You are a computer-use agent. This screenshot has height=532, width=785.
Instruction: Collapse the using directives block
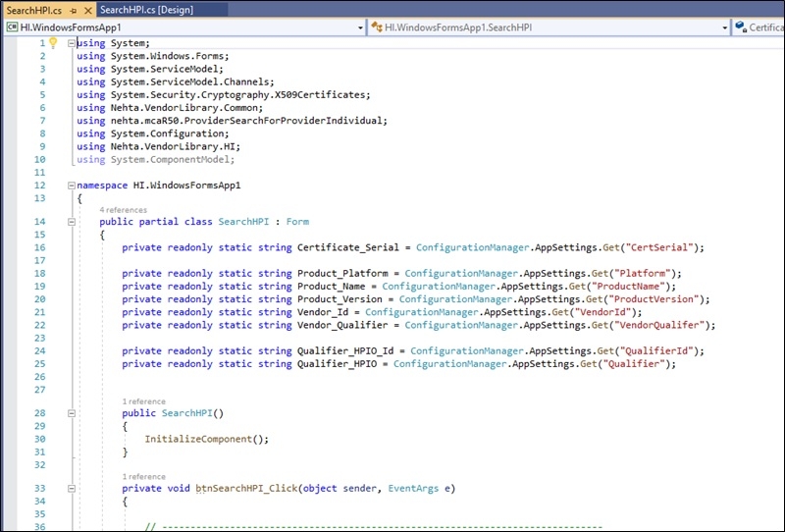click(x=71, y=43)
